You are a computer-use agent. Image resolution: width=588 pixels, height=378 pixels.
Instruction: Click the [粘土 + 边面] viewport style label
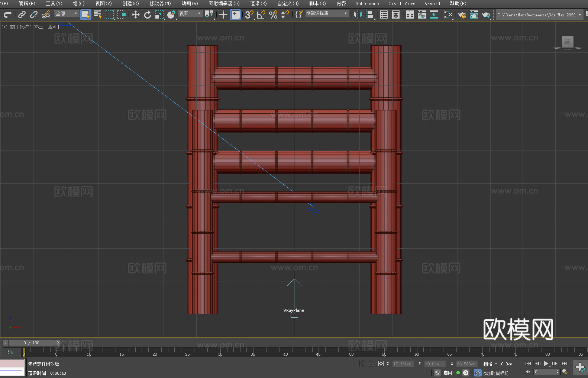[x=46, y=27]
